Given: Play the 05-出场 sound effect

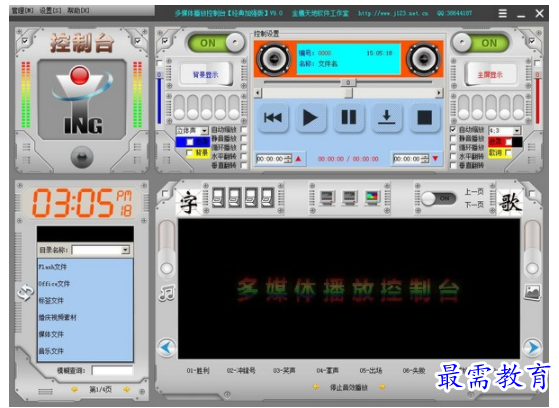Looking at the screenshot, I should tap(371, 371).
